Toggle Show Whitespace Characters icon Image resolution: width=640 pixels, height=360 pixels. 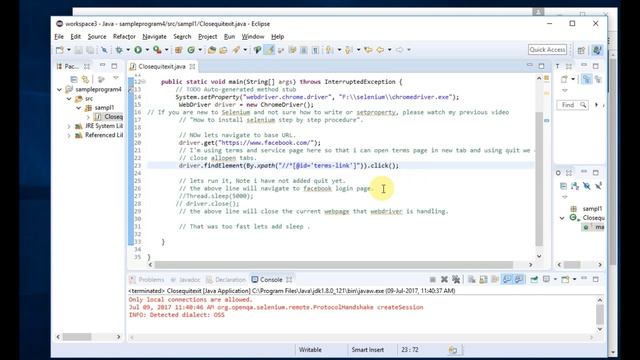pos(316,50)
